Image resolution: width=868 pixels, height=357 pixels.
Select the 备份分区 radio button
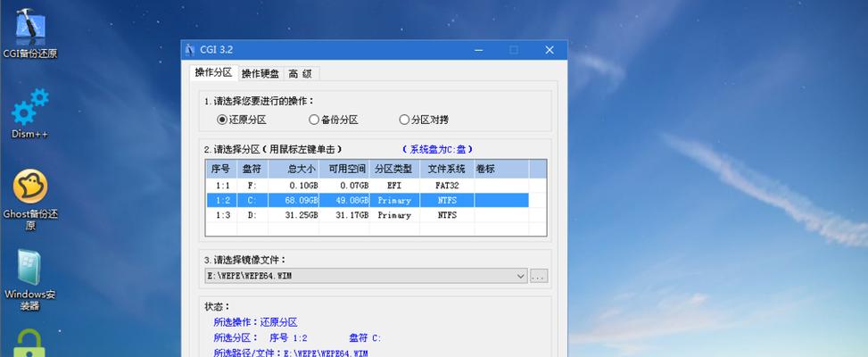(334, 120)
